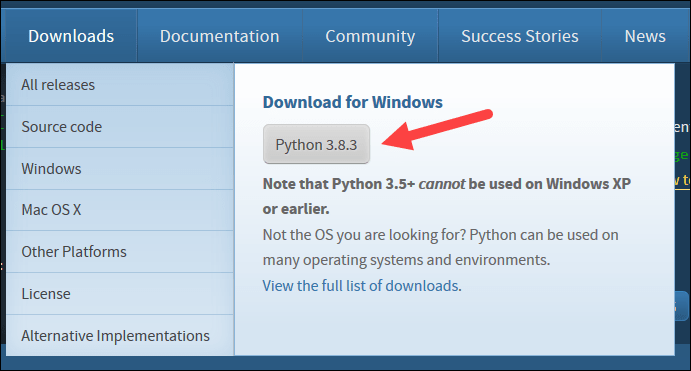691x371 pixels.
Task: Click the Download for Windows heading
Action: point(353,102)
